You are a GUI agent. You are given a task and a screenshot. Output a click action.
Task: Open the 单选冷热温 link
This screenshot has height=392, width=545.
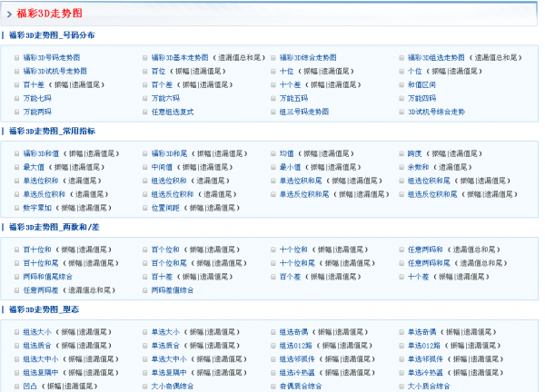425,373
